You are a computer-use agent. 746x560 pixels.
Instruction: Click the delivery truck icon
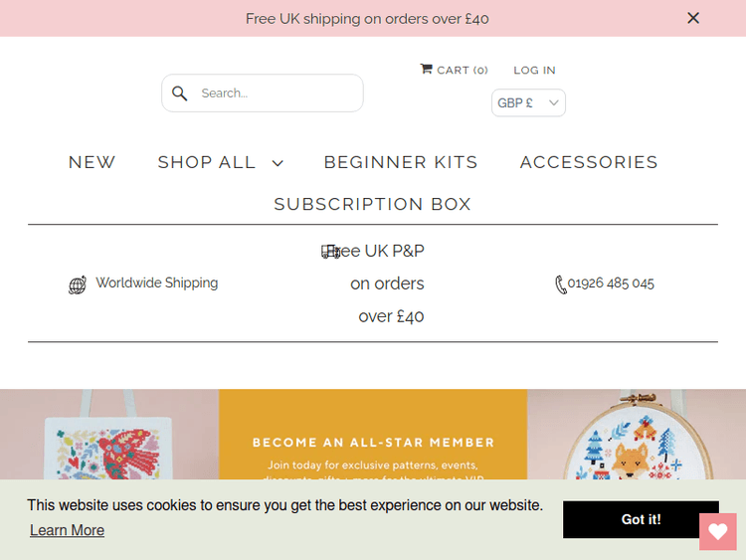330,252
